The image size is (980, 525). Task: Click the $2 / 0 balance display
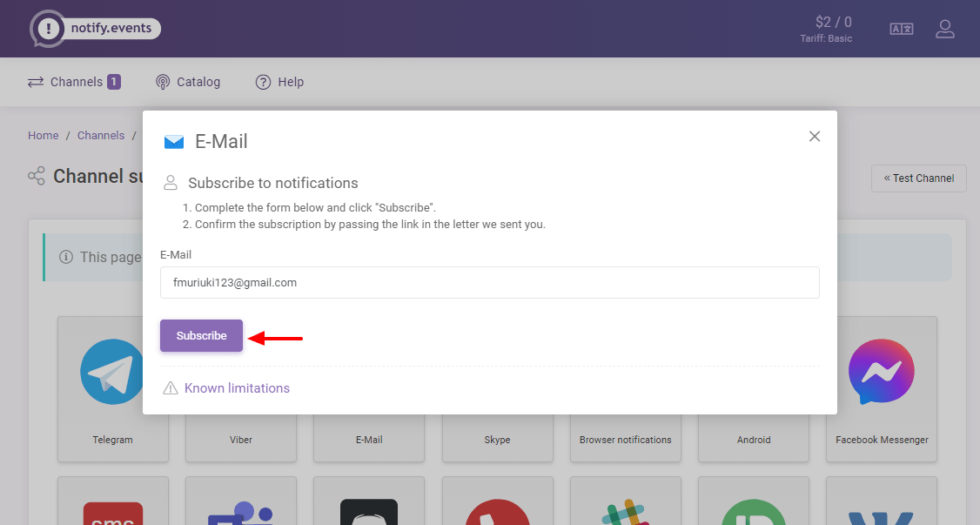point(833,22)
